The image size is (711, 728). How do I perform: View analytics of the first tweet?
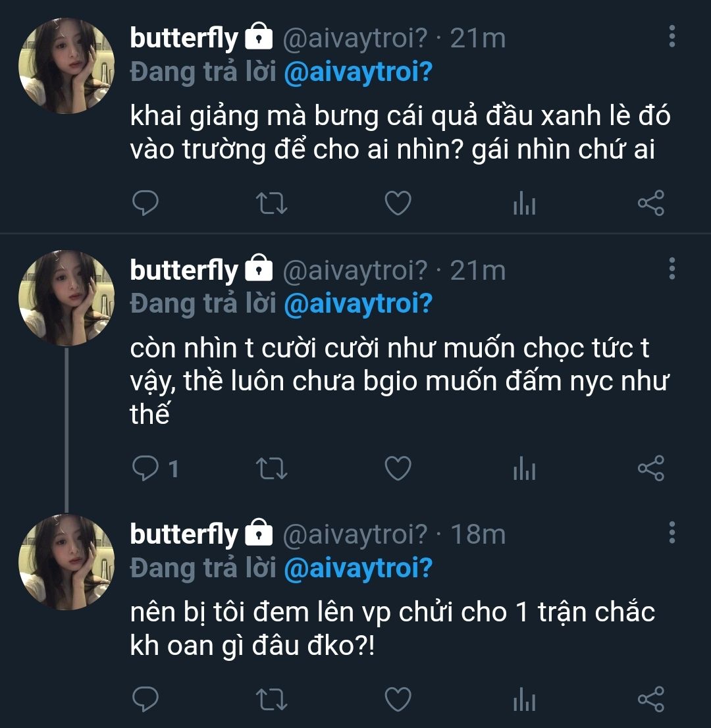[524, 205]
